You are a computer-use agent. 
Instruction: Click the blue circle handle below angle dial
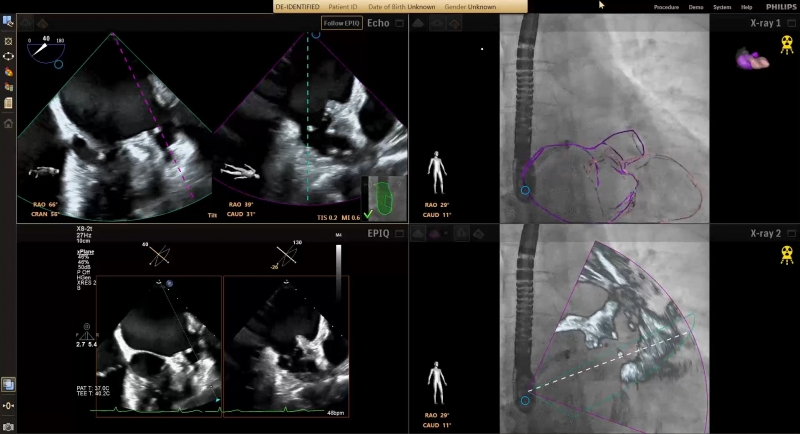click(x=59, y=65)
